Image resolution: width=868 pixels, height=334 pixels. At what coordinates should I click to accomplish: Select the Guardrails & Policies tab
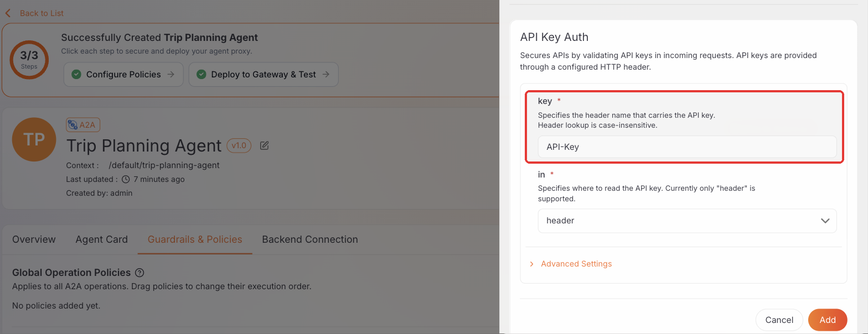(x=195, y=239)
